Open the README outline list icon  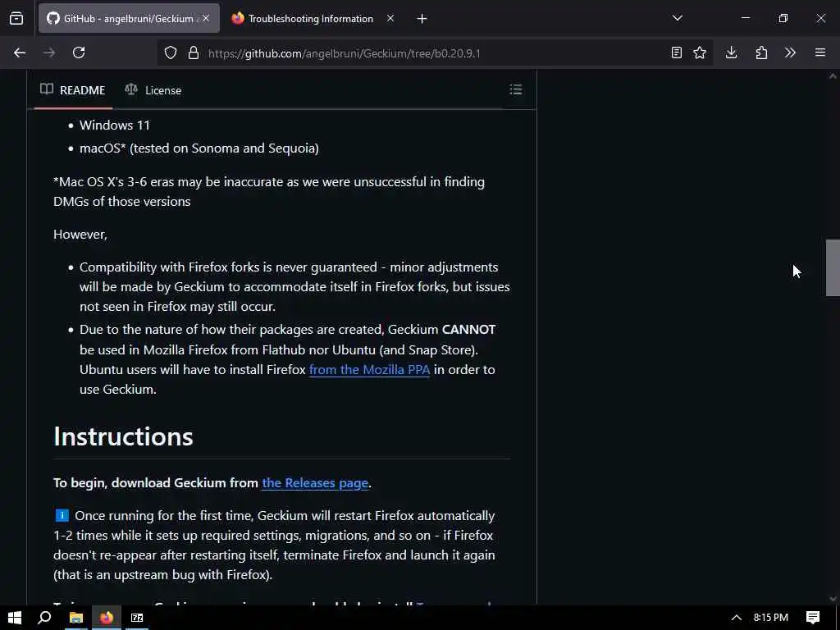click(x=515, y=89)
